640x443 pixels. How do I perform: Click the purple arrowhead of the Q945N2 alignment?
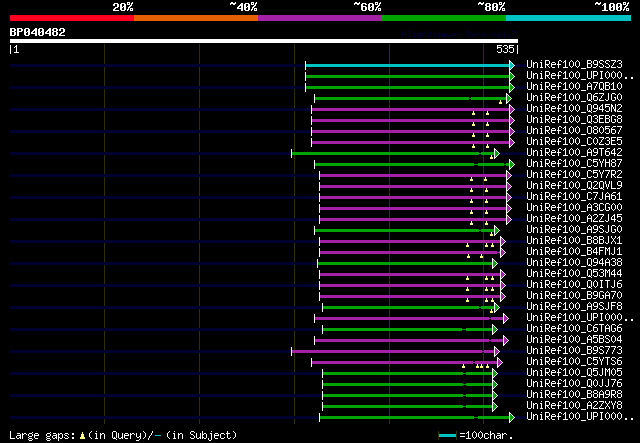point(512,109)
